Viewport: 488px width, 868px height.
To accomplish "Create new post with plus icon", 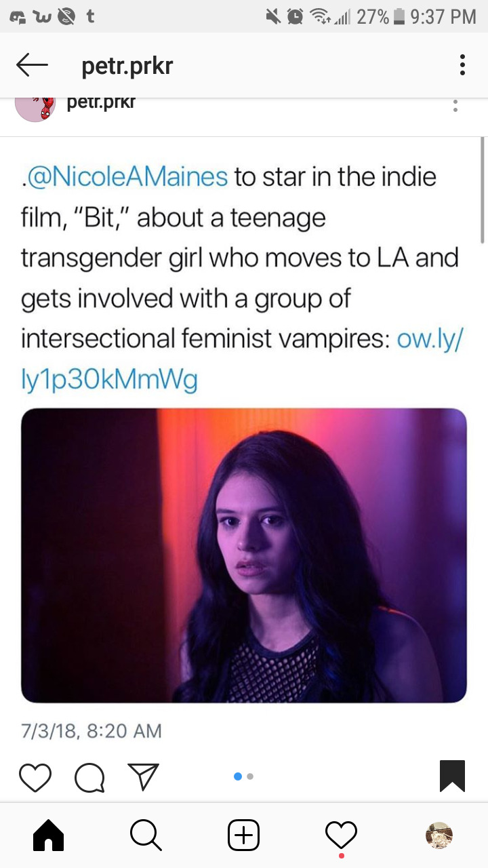I will pos(243,835).
